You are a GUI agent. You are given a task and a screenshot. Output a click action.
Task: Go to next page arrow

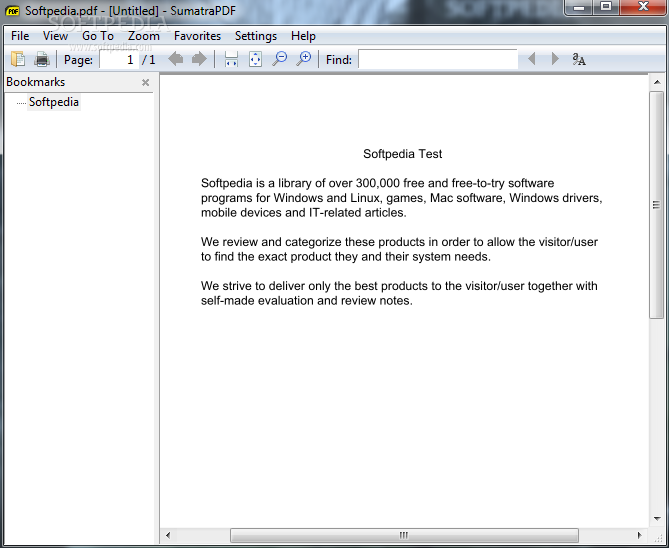click(199, 59)
